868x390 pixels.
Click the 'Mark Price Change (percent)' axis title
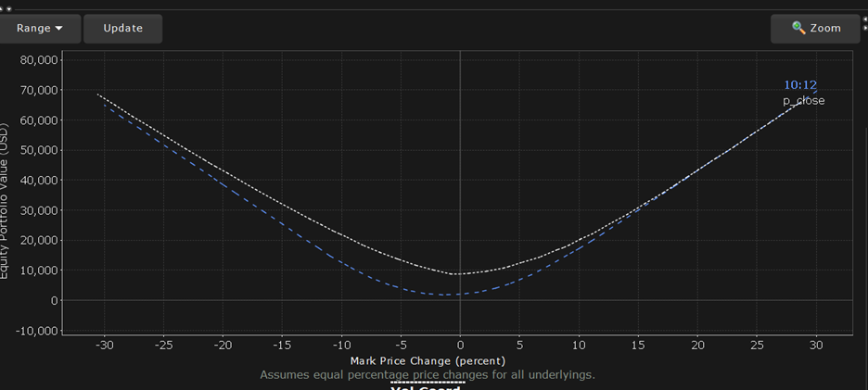point(428,360)
